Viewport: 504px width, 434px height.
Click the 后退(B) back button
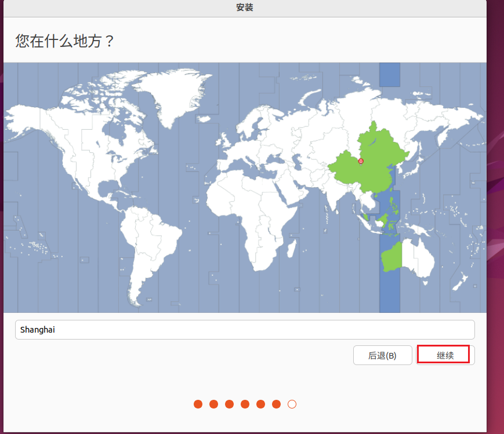tap(383, 355)
